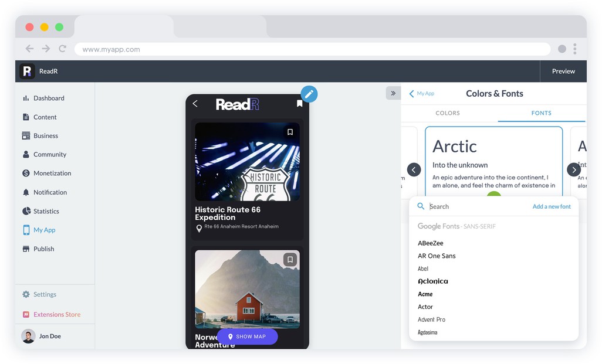Image resolution: width=602 pixels, height=364 pixels.
Task: Show previous font theme with left arrow
Action: coord(414,169)
